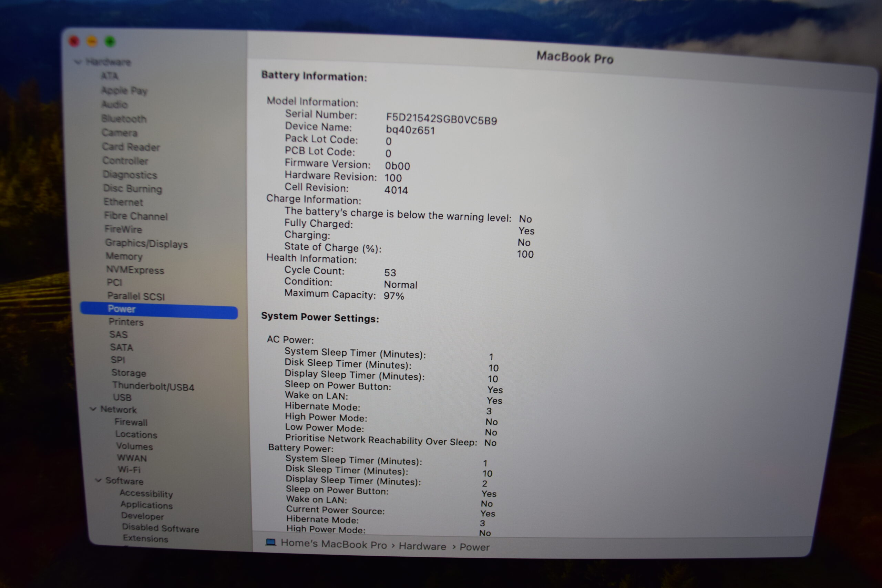882x588 pixels.
Task: Select Thunderbolt/USB4 in the sidebar
Action: [153, 386]
